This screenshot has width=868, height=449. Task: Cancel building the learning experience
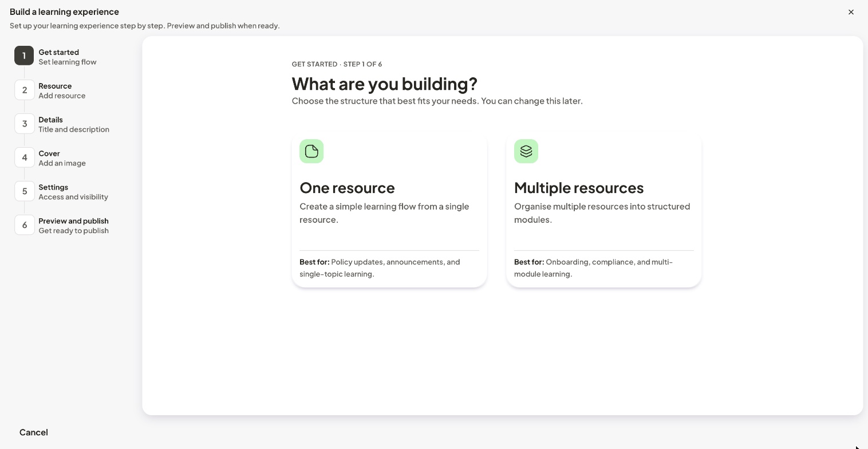(x=34, y=432)
